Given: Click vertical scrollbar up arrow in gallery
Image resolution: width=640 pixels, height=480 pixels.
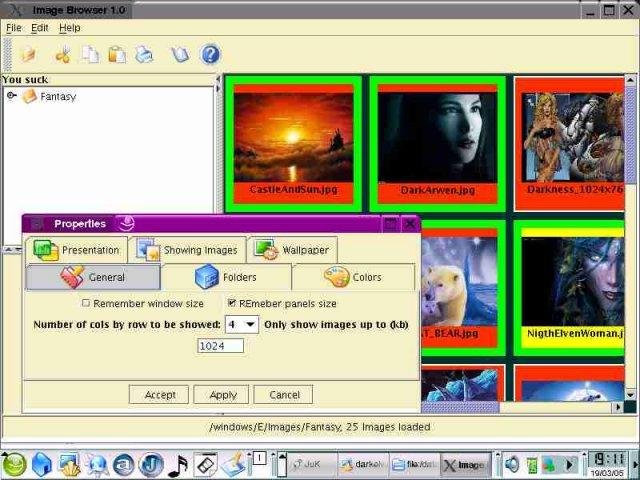Looking at the screenshot, I should click(631, 80).
